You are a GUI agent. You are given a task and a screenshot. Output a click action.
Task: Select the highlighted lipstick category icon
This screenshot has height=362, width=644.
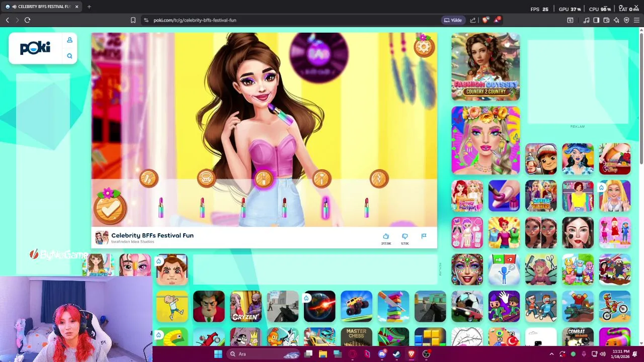[x=264, y=178]
